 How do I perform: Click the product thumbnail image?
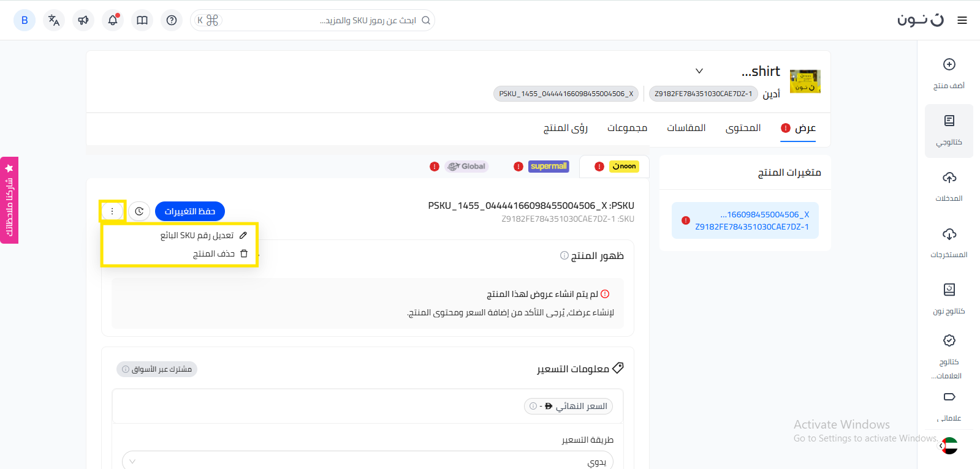[x=805, y=81]
